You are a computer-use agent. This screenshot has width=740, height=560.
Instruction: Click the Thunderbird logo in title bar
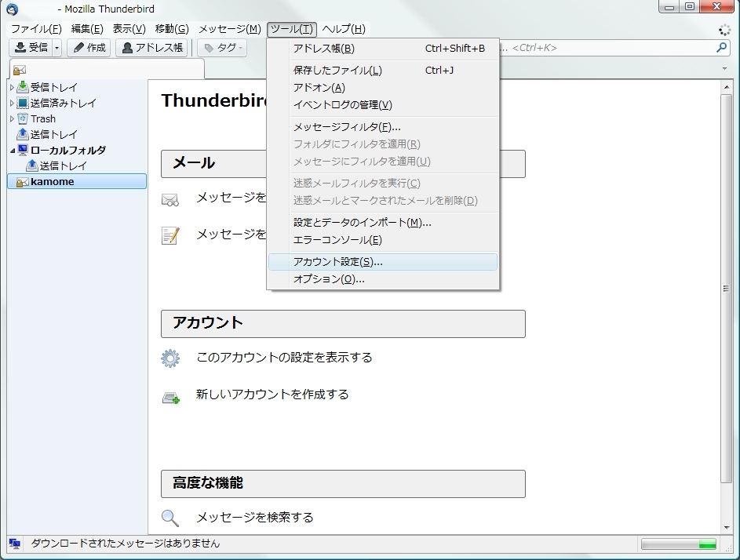click(13, 9)
